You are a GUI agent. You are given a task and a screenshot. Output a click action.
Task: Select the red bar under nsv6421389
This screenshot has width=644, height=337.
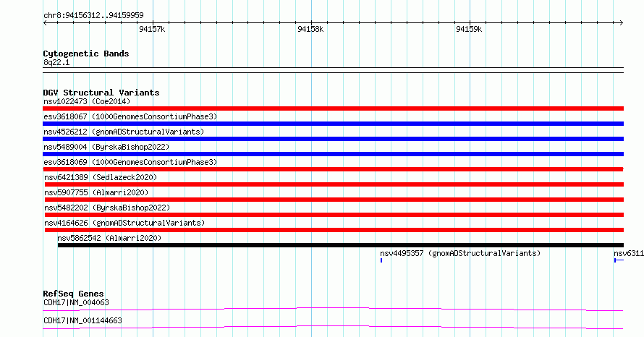334,184
